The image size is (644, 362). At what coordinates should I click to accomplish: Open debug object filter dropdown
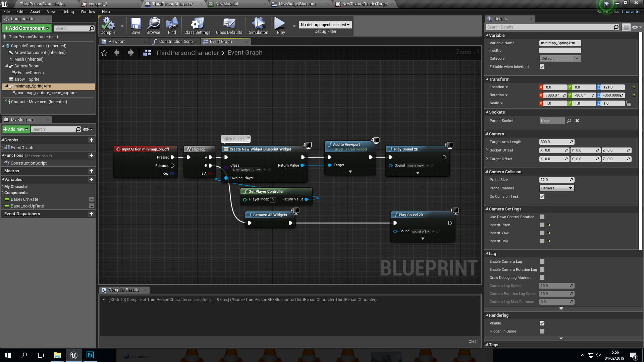click(325, 25)
